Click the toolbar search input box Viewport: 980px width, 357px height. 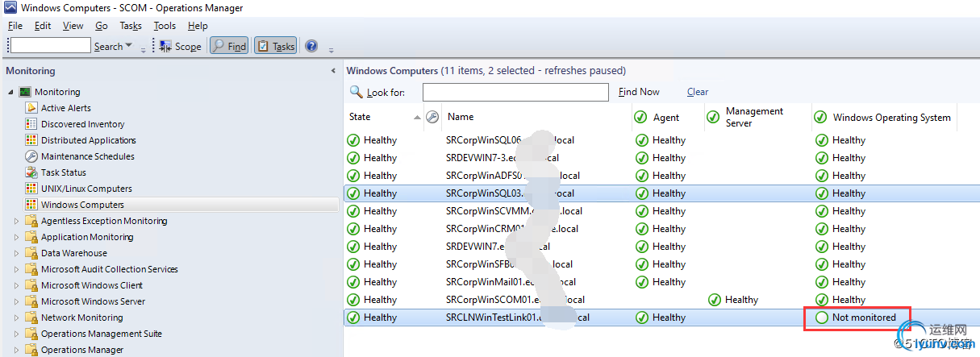pyautogui.click(x=51, y=46)
